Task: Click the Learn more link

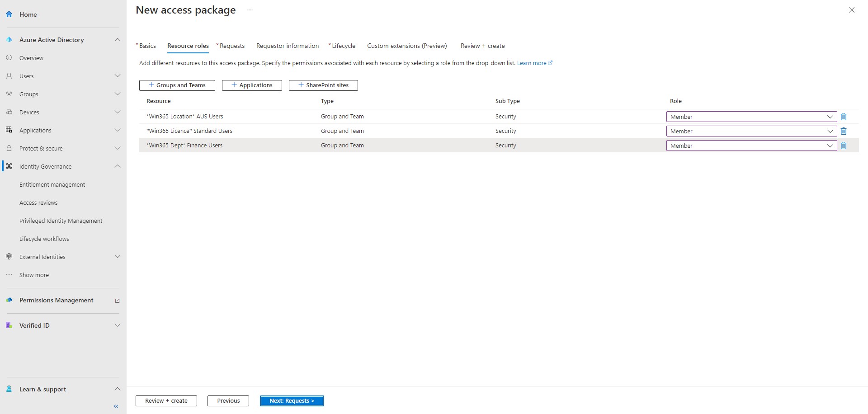Action: (x=532, y=63)
